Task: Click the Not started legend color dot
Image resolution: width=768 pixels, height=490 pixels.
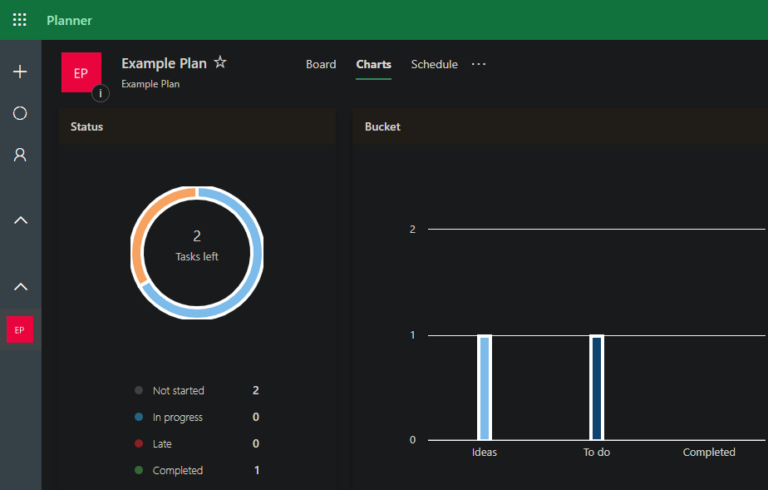Action: [x=138, y=391]
